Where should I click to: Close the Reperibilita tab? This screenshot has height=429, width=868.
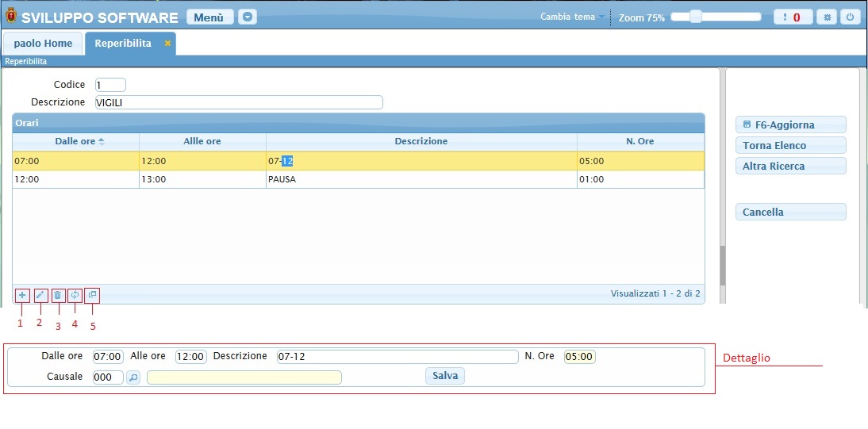pos(167,44)
